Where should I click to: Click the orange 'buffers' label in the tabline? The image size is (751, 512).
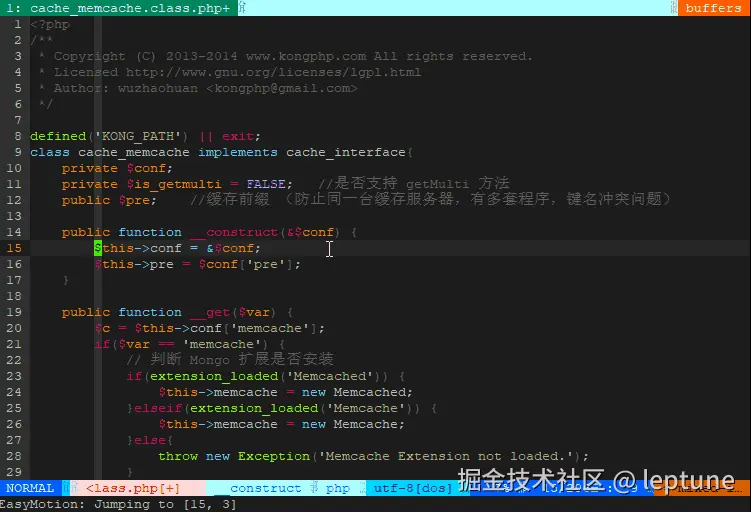click(713, 8)
